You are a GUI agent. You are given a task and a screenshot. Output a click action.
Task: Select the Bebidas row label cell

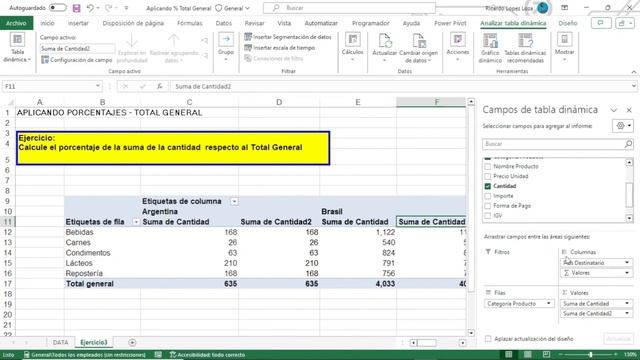pos(102,232)
